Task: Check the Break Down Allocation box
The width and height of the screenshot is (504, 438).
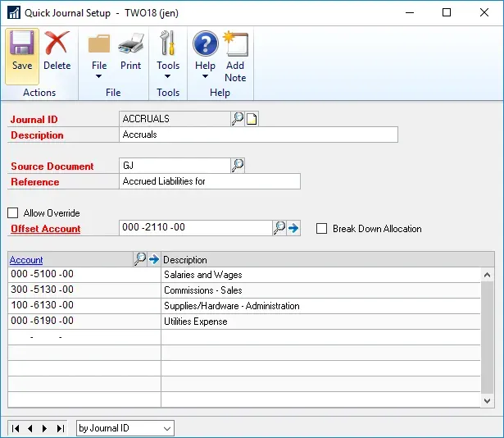Action: coord(322,229)
